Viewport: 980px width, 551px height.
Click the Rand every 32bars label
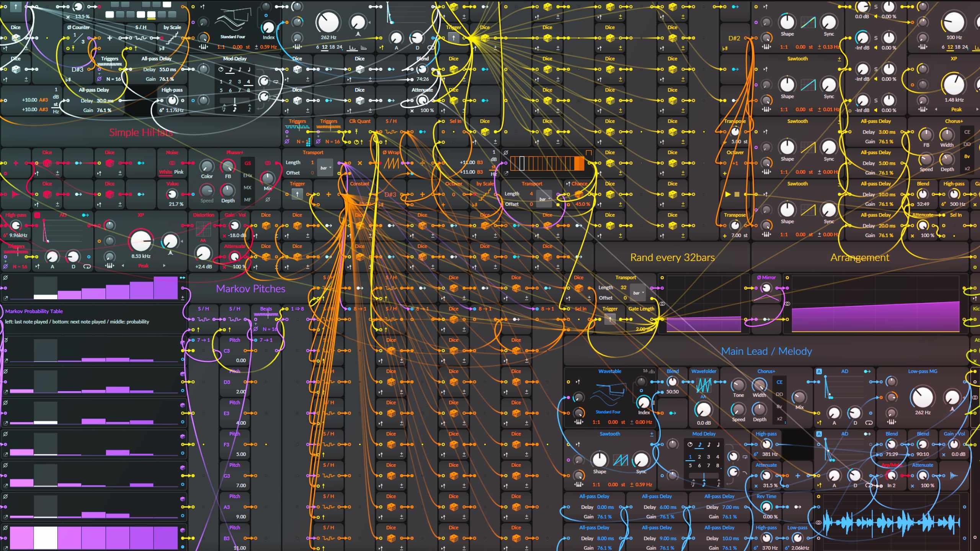coord(672,258)
